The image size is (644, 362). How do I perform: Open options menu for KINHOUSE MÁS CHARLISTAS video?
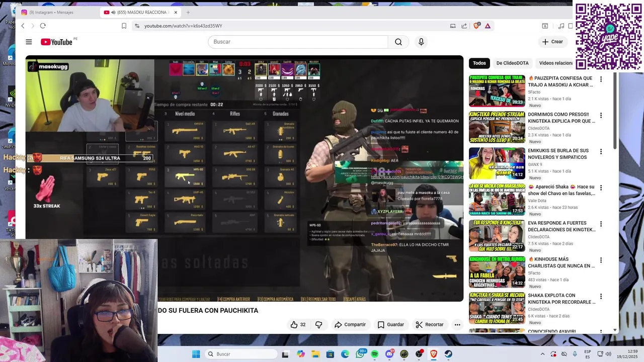601,260
